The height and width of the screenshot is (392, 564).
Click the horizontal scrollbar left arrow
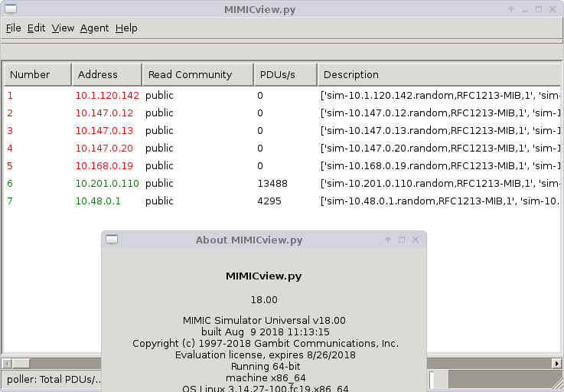(7, 364)
